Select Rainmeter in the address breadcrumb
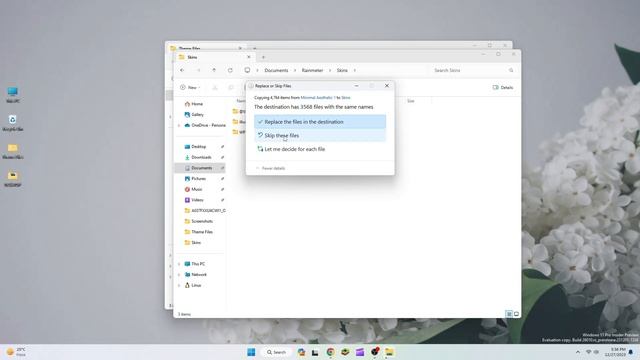 pyautogui.click(x=312, y=70)
